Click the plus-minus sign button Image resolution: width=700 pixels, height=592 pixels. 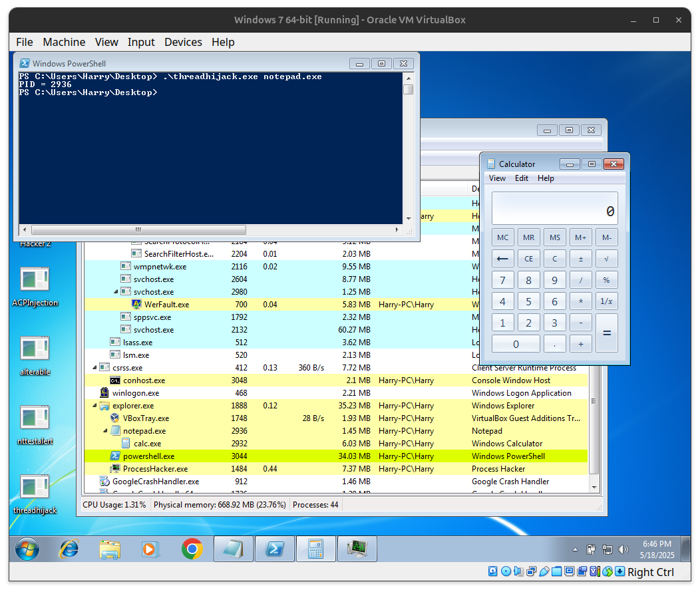pos(581,259)
